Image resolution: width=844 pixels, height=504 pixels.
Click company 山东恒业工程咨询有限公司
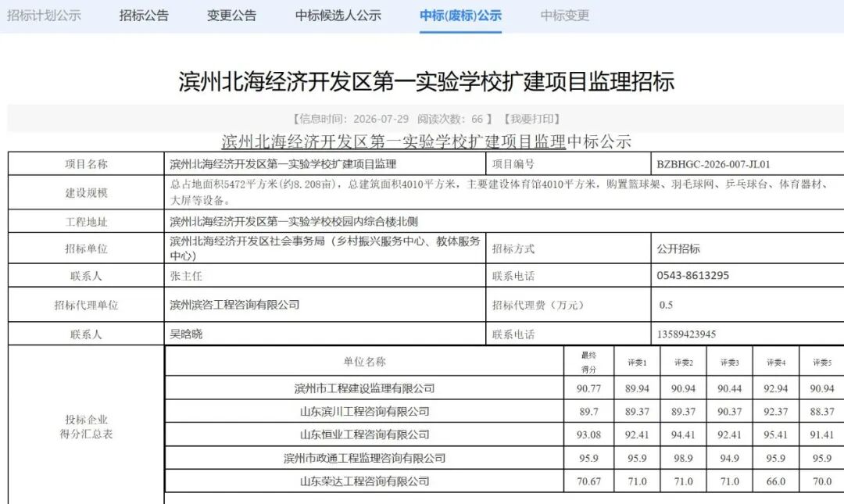(x=364, y=434)
